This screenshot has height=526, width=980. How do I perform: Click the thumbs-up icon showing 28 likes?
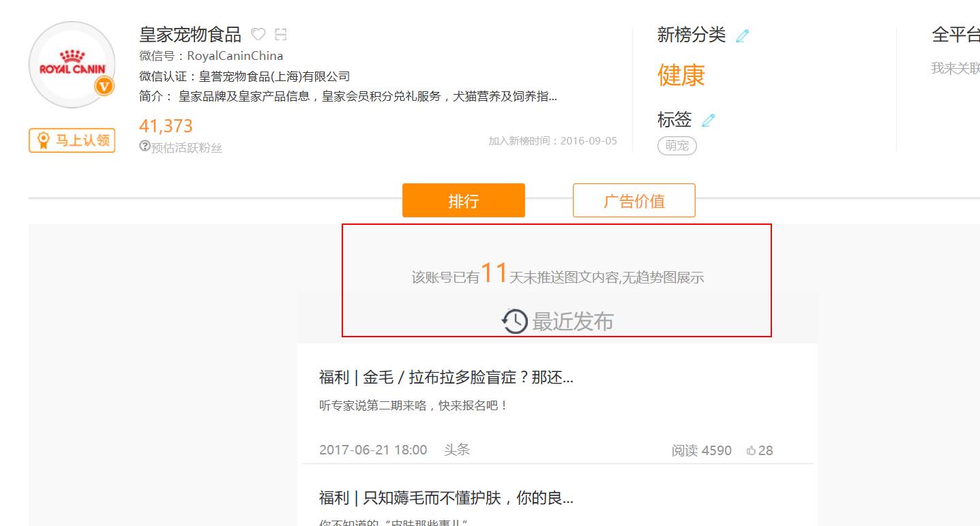point(752,450)
